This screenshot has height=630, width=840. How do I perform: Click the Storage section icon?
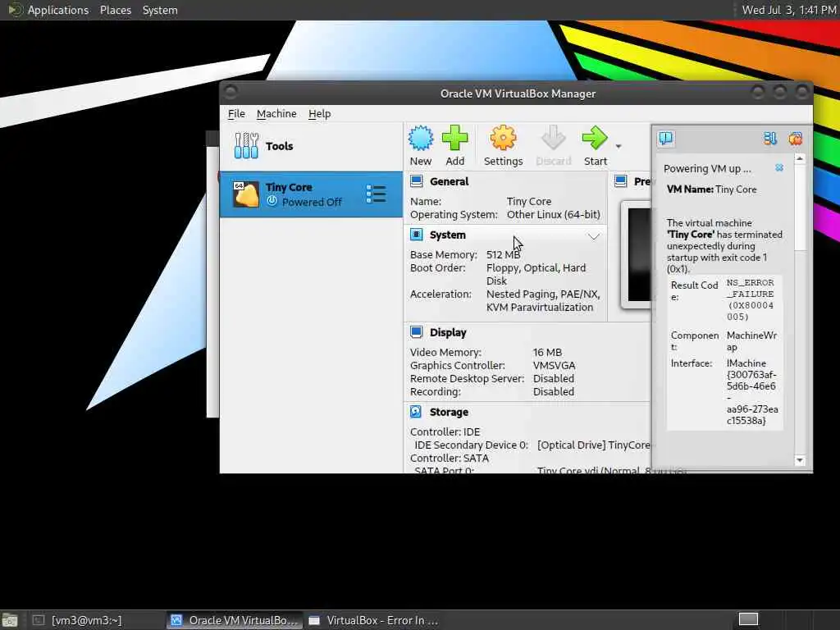[416, 412]
